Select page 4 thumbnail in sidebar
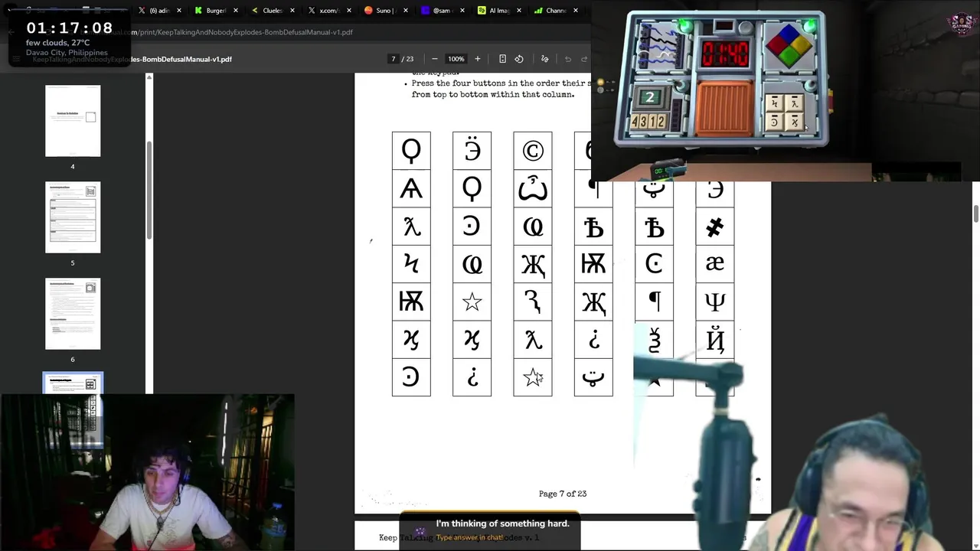This screenshot has height=551, width=980. coord(73,121)
